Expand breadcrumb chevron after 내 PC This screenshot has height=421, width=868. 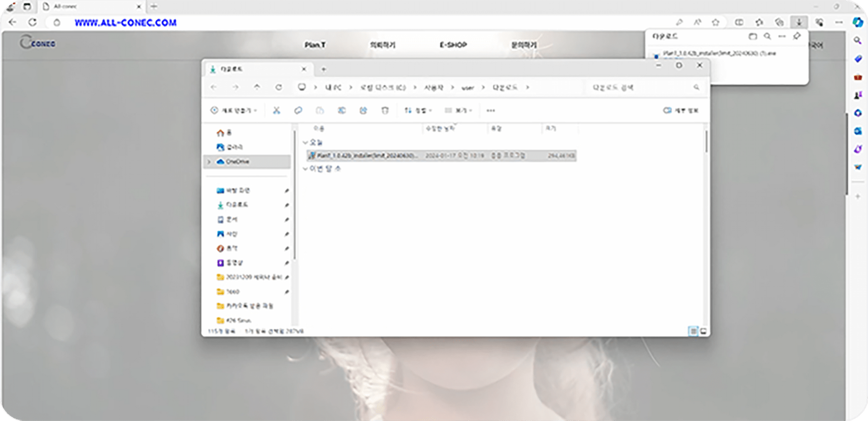(350, 87)
